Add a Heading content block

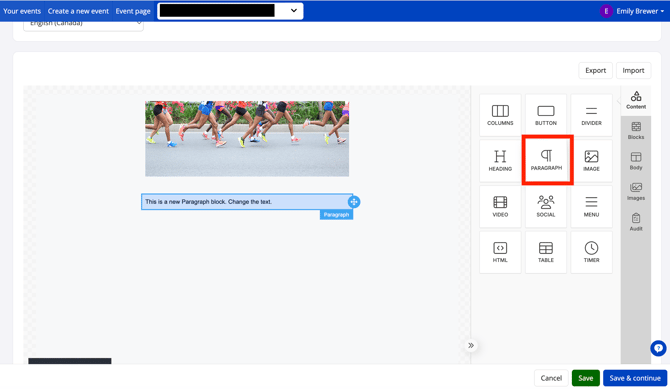[x=500, y=161]
